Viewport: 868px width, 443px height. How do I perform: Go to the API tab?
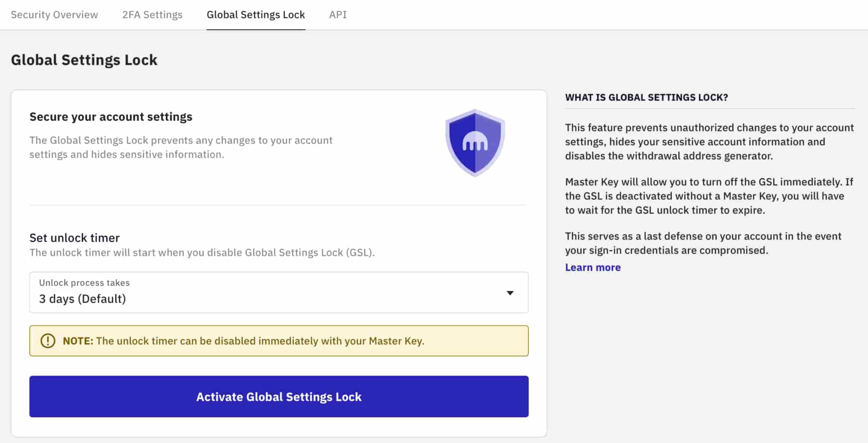(338, 15)
